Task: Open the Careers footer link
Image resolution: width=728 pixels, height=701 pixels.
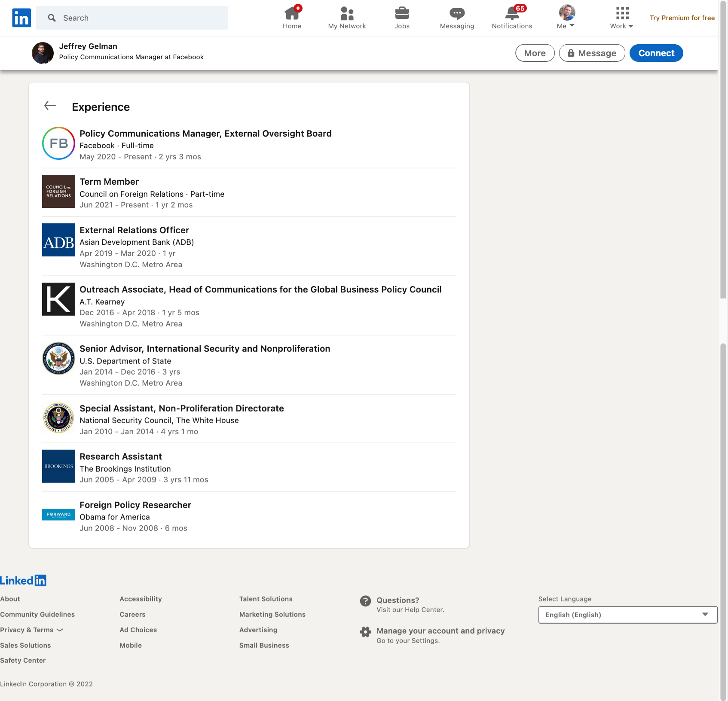Action: [x=132, y=614]
